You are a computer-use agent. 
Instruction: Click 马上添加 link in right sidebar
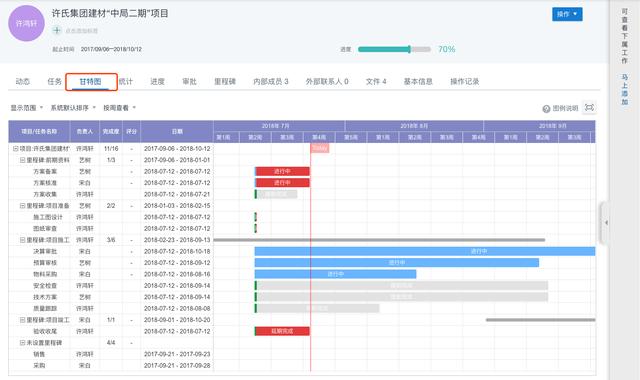pyautogui.click(x=624, y=89)
